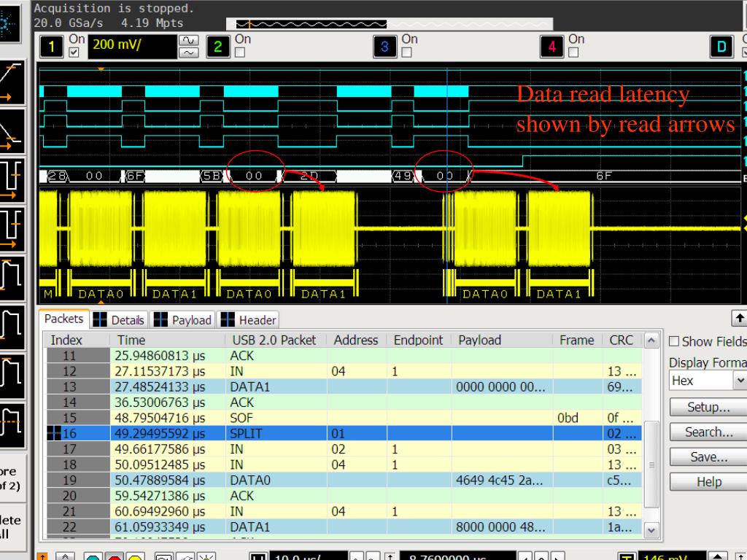Click the channel 4 button
Viewport: 747px width, 560px height.
click(x=551, y=47)
